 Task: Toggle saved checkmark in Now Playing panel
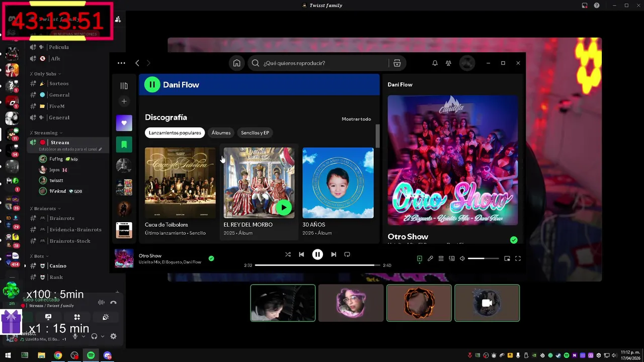[514, 240]
